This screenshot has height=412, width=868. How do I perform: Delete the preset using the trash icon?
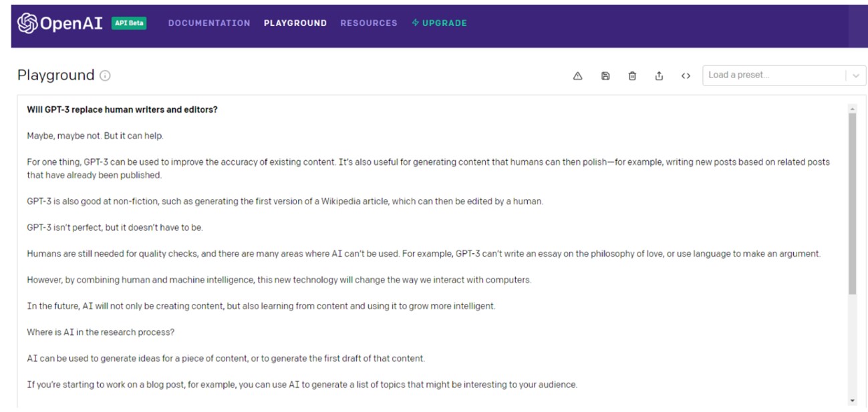[632, 76]
